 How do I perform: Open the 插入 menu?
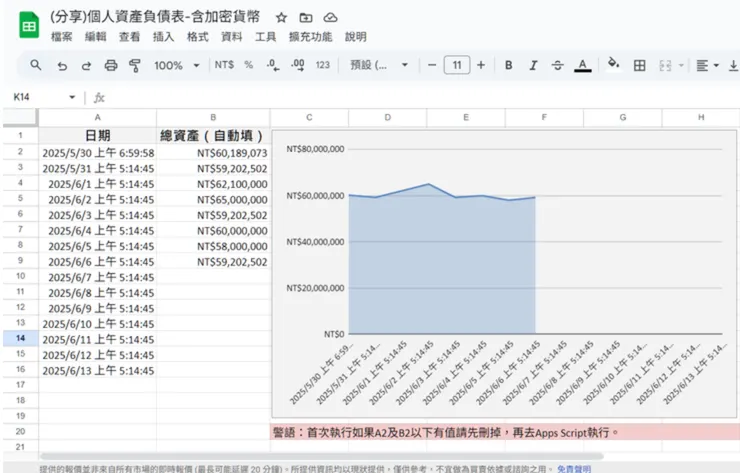[x=163, y=37]
